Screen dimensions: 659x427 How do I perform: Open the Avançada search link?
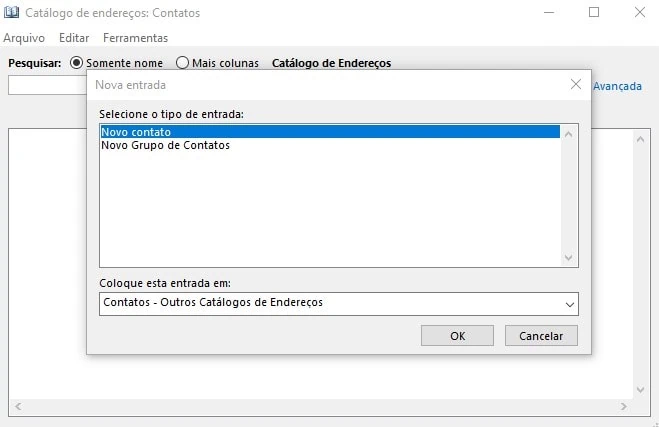click(x=617, y=86)
